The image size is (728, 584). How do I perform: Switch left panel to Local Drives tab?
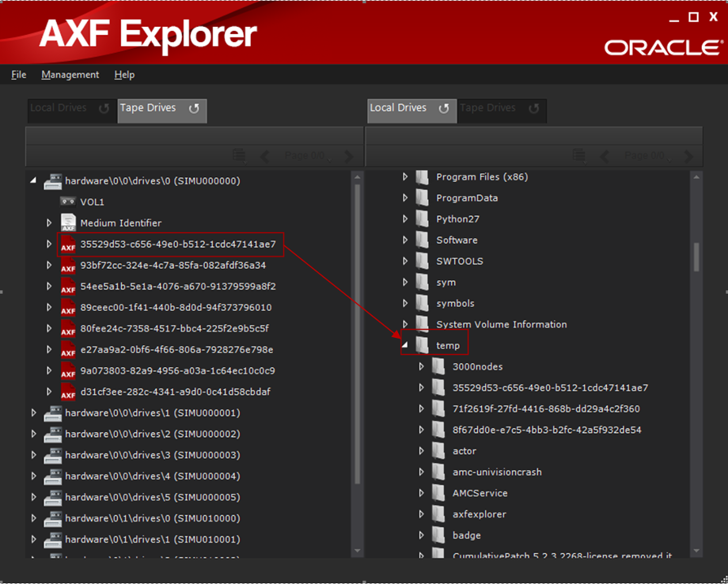(x=71, y=111)
